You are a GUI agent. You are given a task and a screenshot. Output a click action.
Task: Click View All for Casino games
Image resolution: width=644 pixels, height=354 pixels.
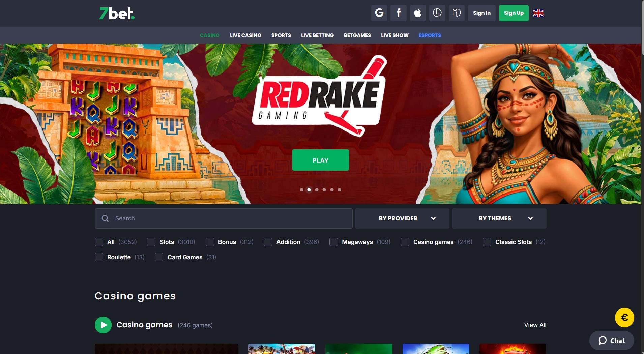pyautogui.click(x=535, y=325)
